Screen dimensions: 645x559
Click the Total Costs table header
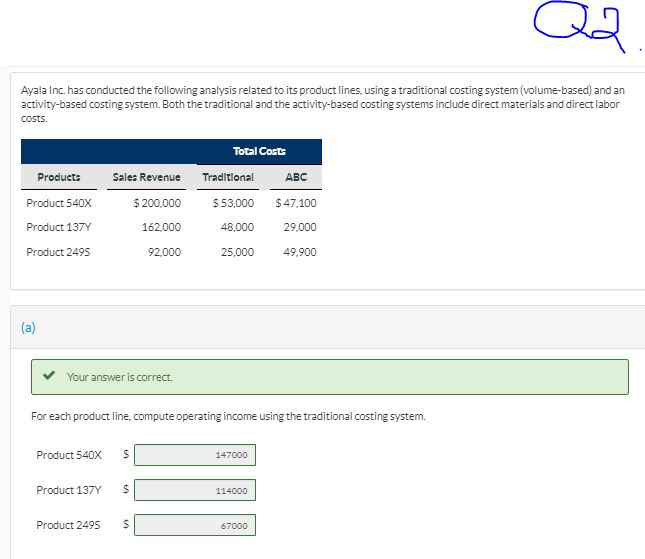tap(259, 151)
